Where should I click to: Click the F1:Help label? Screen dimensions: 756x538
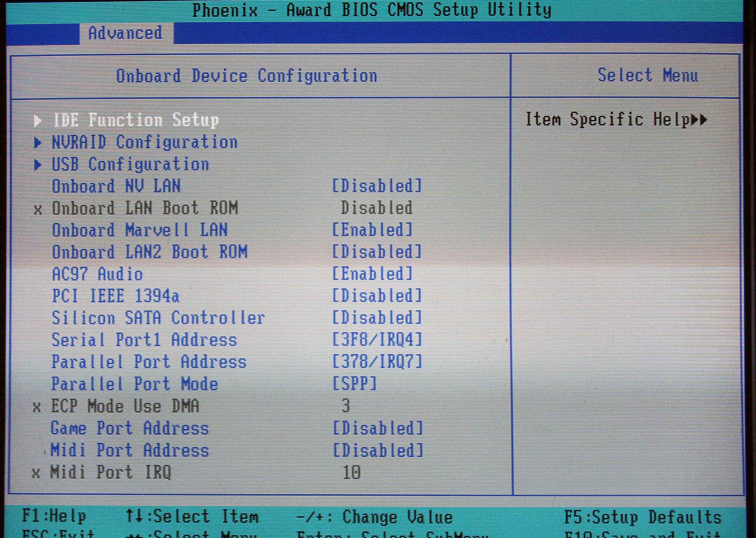tap(54, 516)
